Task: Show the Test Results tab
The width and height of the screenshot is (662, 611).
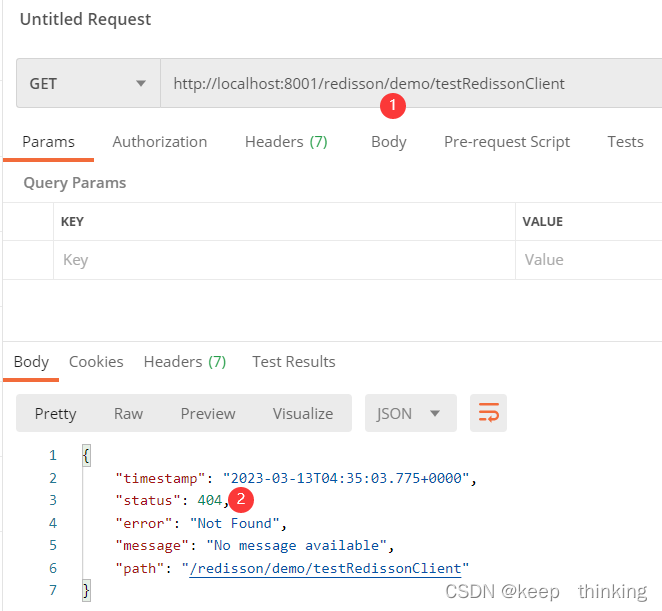Action: click(293, 362)
